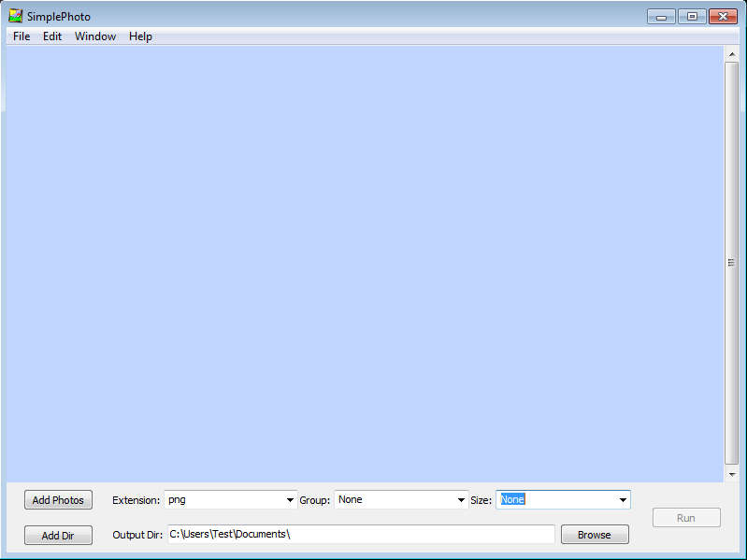Close the SimplePhoto window

723,17
